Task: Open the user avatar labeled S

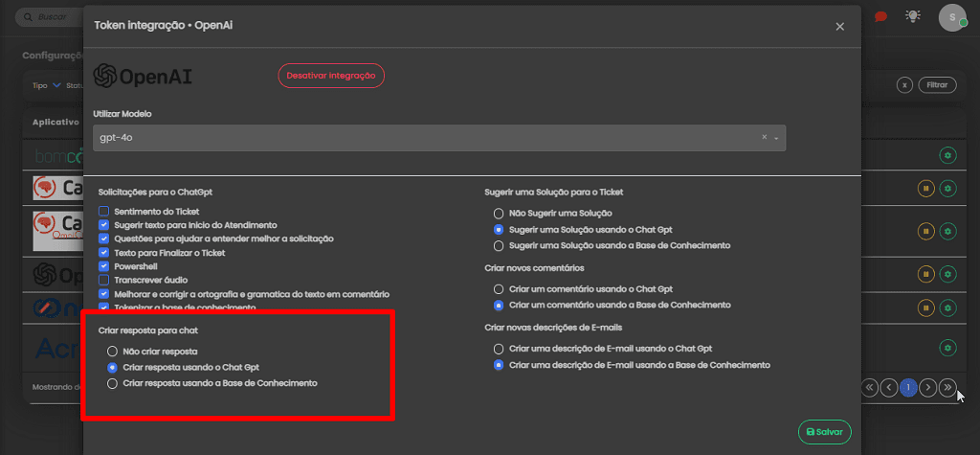Action: click(952, 17)
